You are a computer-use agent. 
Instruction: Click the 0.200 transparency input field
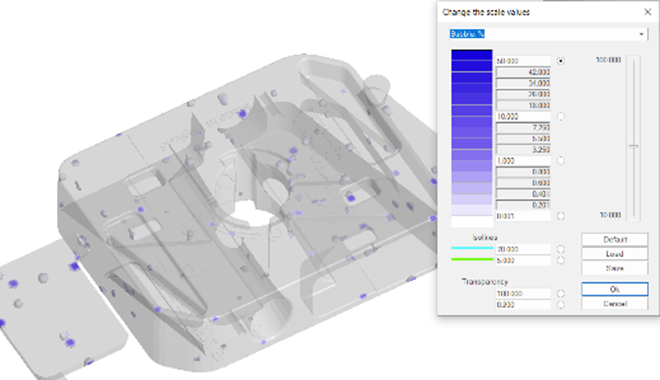tap(523, 304)
